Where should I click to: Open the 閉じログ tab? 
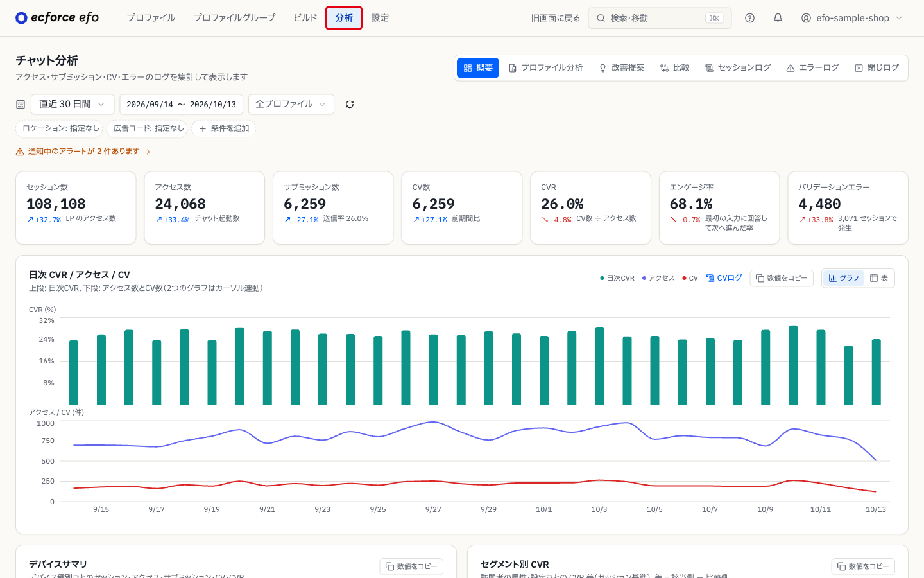(877, 67)
